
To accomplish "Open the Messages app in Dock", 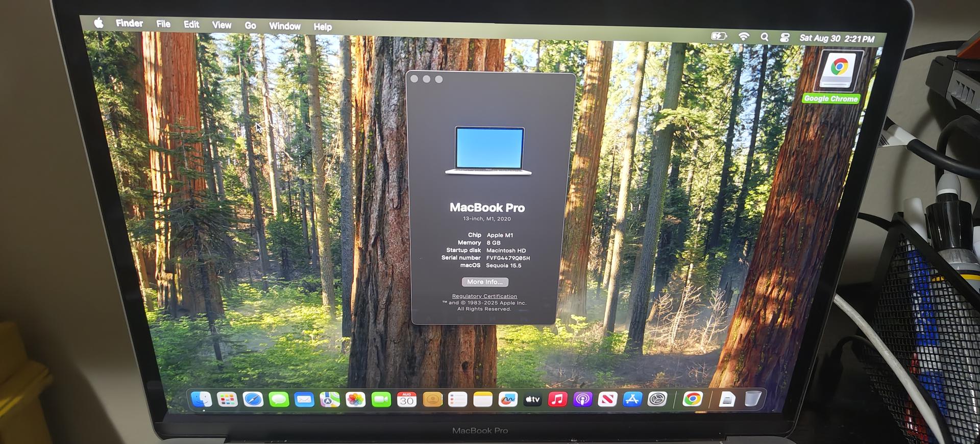I will coord(279,399).
